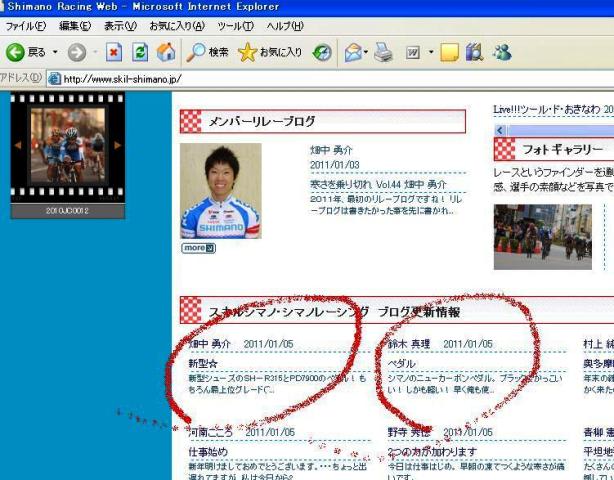Click the more button under rider portrait

click(x=199, y=248)
